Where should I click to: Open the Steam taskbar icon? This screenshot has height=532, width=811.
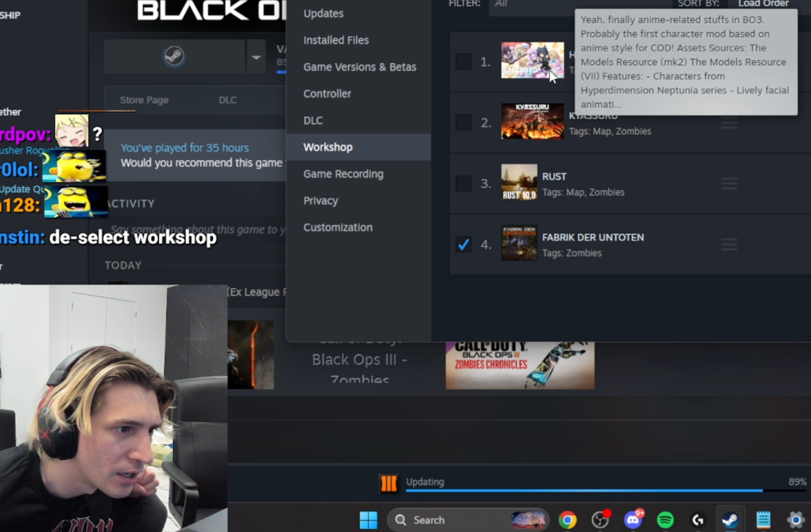pyautogui.click(x=730, y=520)
